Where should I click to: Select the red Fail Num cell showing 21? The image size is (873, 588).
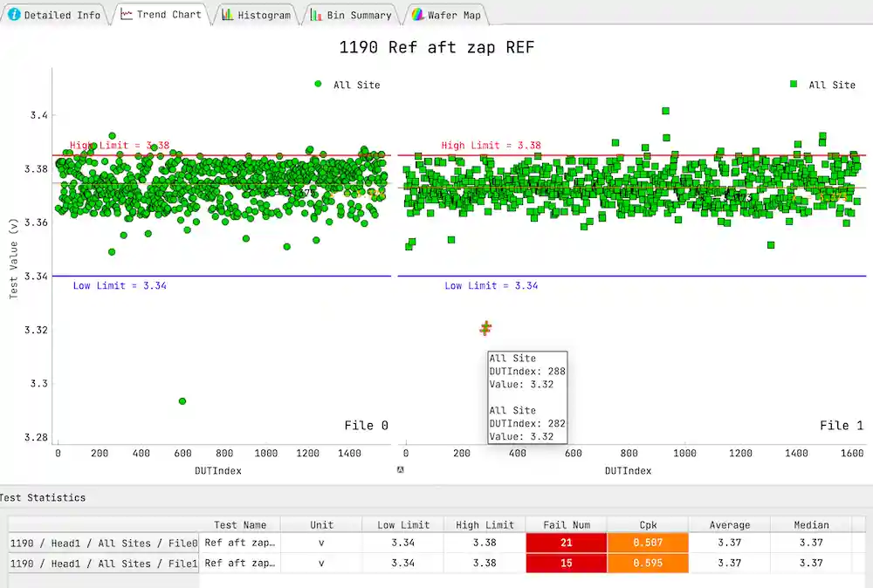pos(567,544)
